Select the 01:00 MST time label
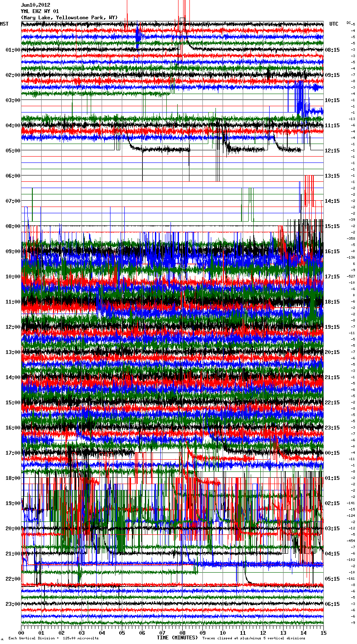Screen dimensions: 357x644 click(x=13, y=50)
